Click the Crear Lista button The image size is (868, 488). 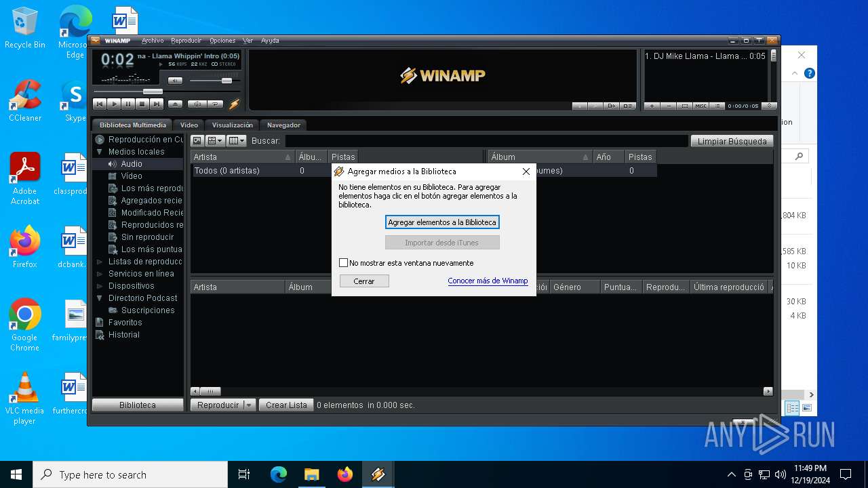click(286, 405)
